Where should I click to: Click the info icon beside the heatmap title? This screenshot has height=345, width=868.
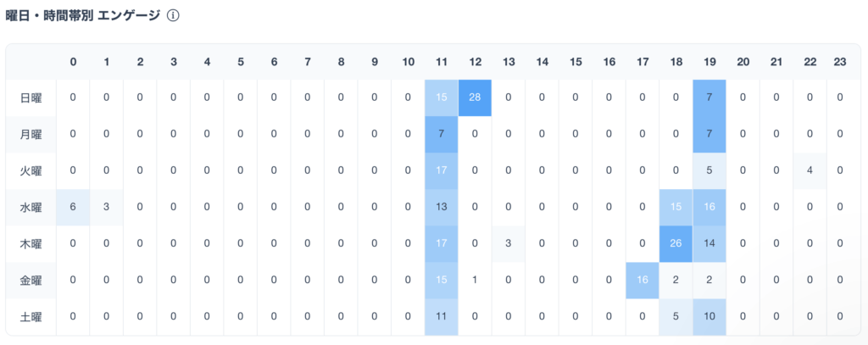click(173, 15)
